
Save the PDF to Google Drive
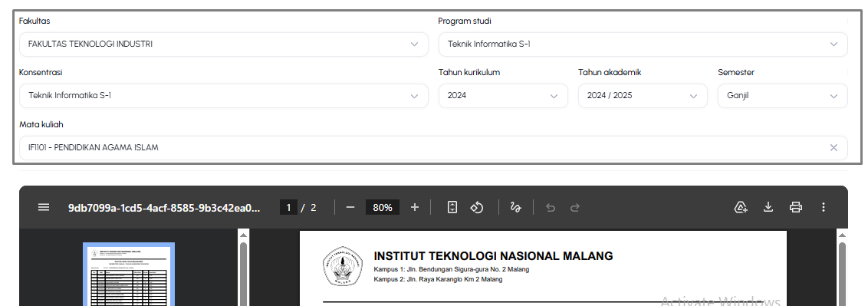[x=741, y=208]
